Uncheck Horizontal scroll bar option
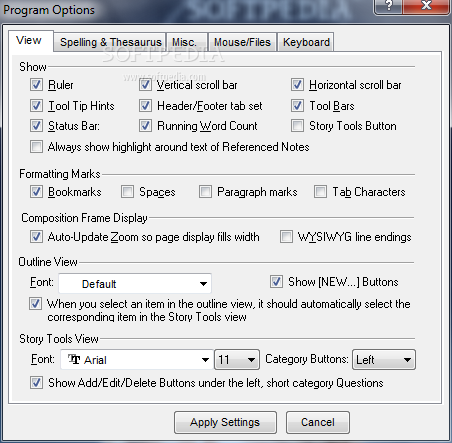The width and height of the screenshot is (452, 443). [x=297, y=85]
